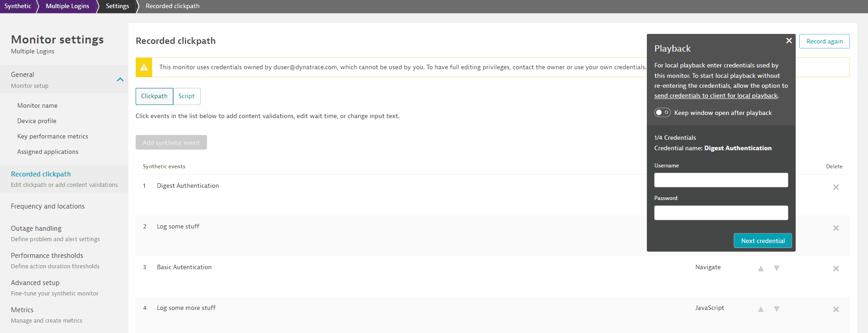Viewport: 868px width, 333px height.
Task: Open Advanced setup section
Action: tap(55, 288)
